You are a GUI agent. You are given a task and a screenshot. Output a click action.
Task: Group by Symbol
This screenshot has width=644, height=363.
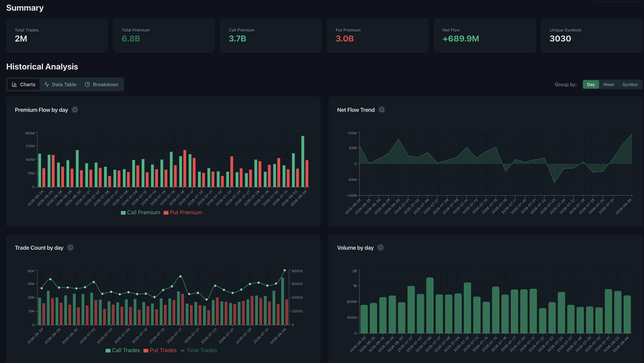click(630, 84)
